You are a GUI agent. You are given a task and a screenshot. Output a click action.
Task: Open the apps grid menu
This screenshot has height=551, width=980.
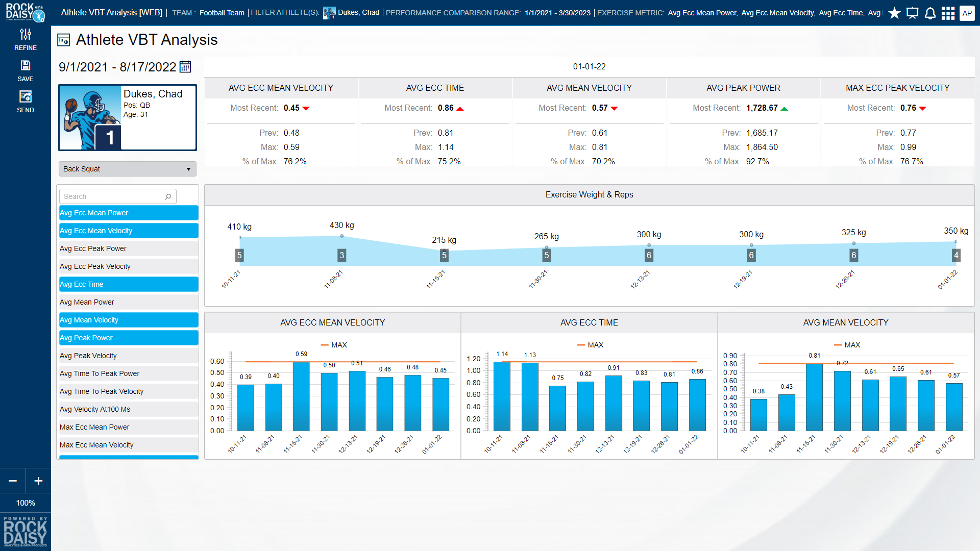(x=948, y=13)
